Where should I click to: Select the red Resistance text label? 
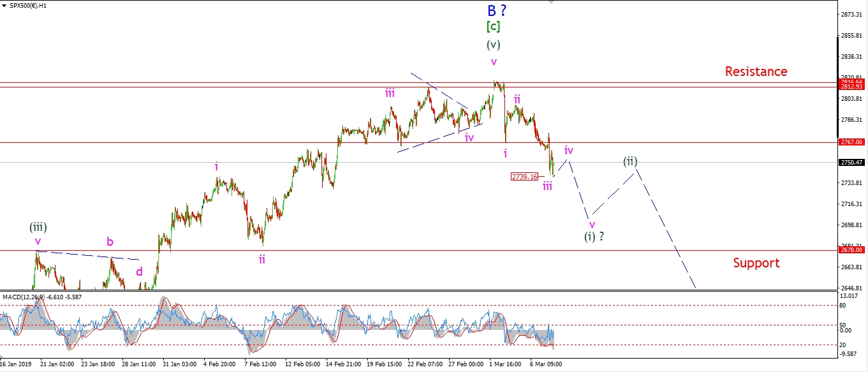point(756,71)
